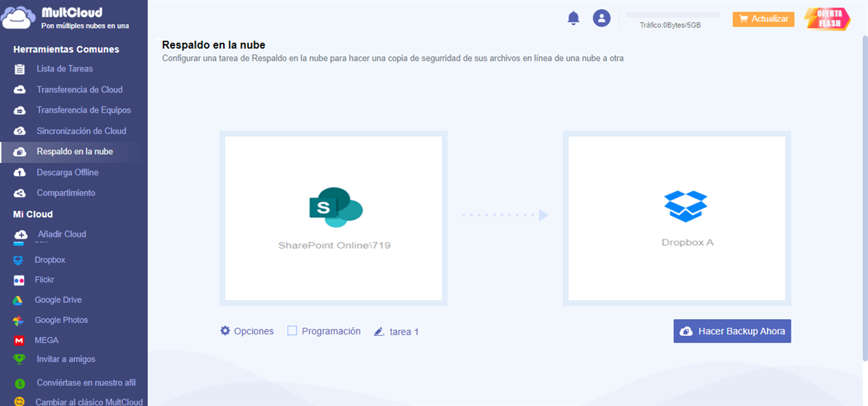The width and height of the screenshot is (868, 406).
Task: Click the pencil icon beside tarea 1
Action: click(x=379, y=332)
